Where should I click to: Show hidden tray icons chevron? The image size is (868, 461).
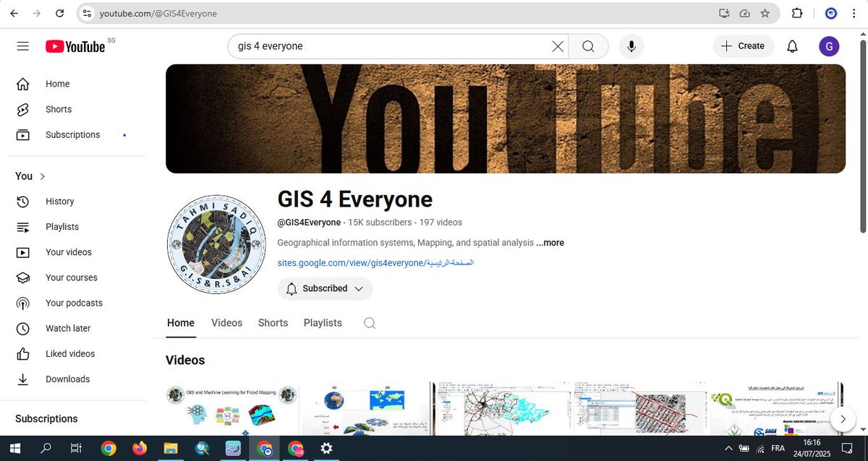[x=729, y=448]
